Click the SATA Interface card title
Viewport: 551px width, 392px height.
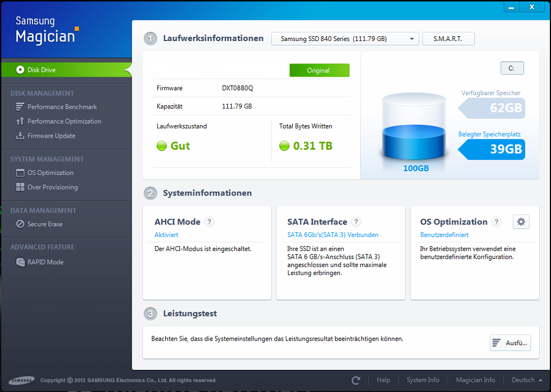(x=317, y=221)
